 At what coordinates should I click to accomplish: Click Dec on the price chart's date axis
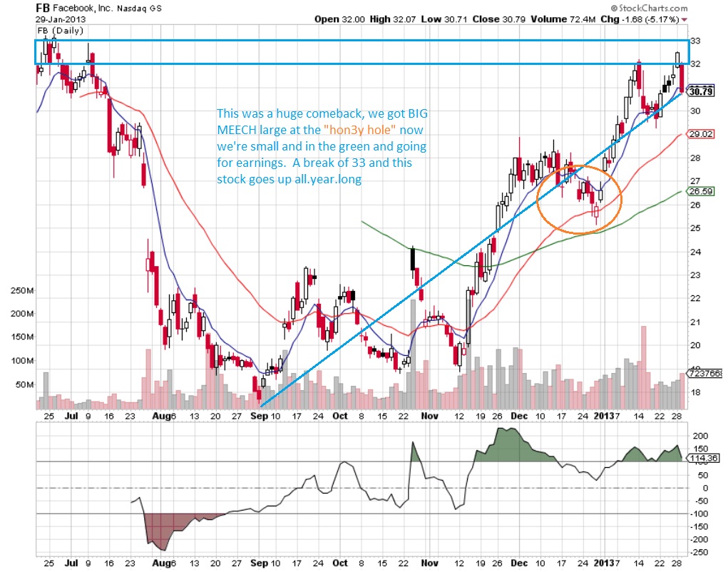(519, 416)
